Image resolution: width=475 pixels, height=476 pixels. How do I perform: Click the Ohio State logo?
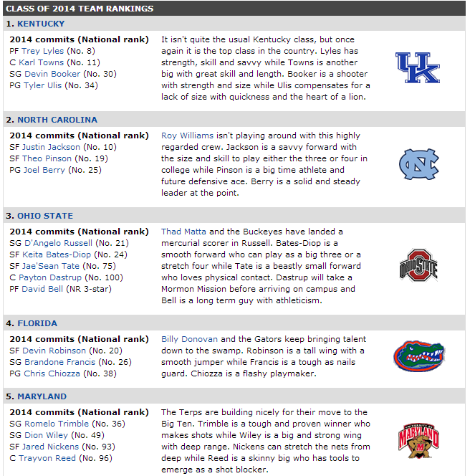(x=418, y=266)
